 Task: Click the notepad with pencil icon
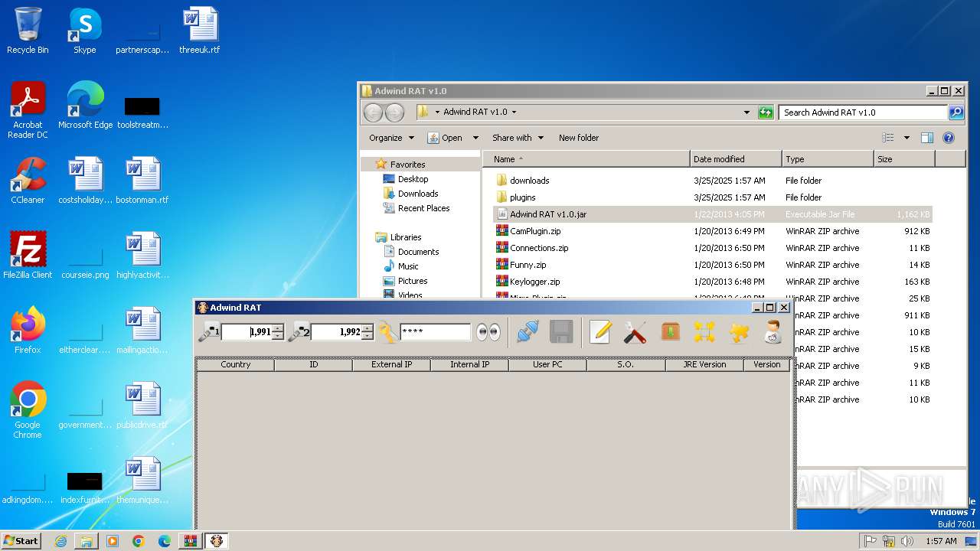point(600,332)
